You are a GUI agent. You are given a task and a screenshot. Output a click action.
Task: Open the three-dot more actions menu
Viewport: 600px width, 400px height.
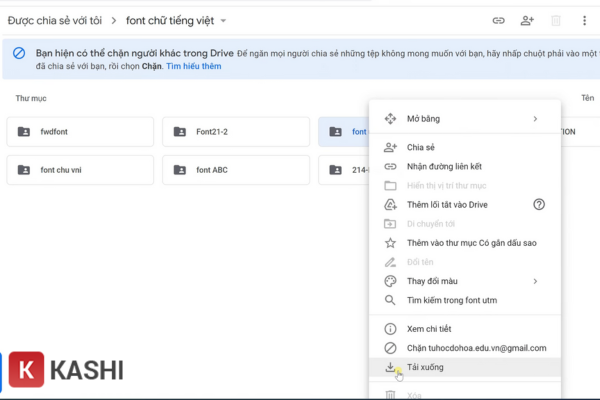(x=584, y=20)
